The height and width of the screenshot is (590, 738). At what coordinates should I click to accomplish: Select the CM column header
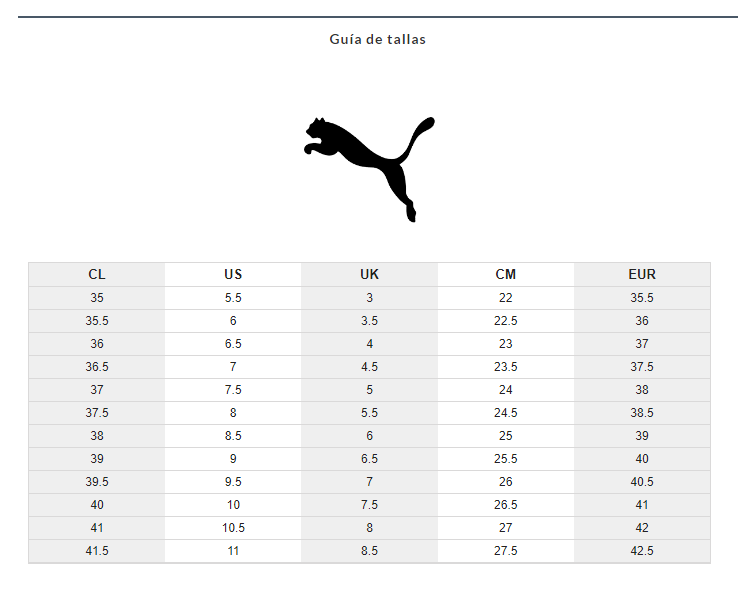(x=505, y=274)
